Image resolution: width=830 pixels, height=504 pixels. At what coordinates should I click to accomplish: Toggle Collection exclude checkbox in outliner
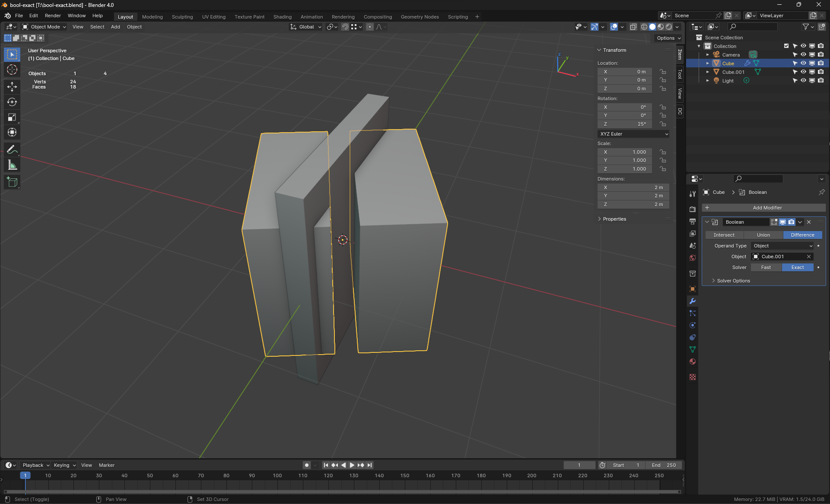786,46
